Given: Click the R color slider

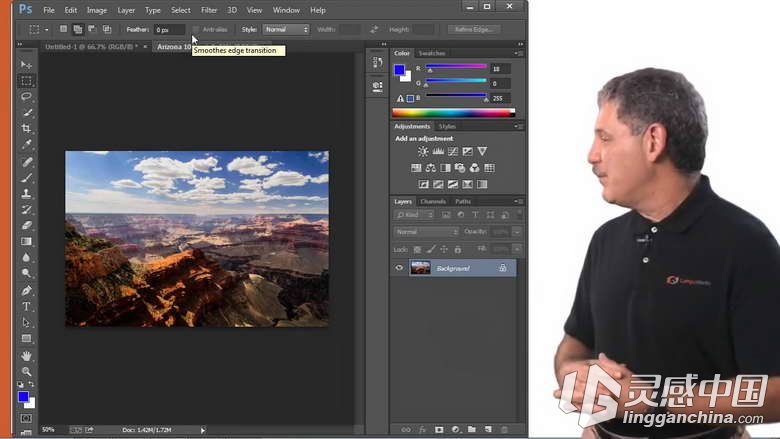Looking at the screenshot, I should tap(456, 67).
